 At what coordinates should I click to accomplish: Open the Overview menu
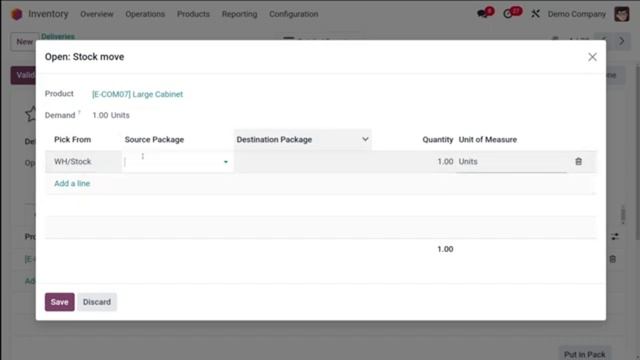pyautogui.click(x=97, y=14)
